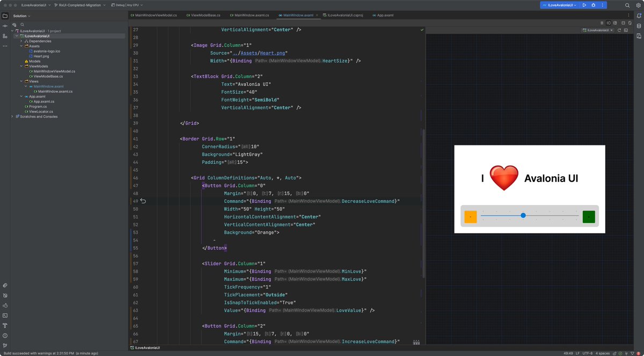Click the editor vertical scrollbar
Viewport: 644px width, 356px height.
click(423, 203)
